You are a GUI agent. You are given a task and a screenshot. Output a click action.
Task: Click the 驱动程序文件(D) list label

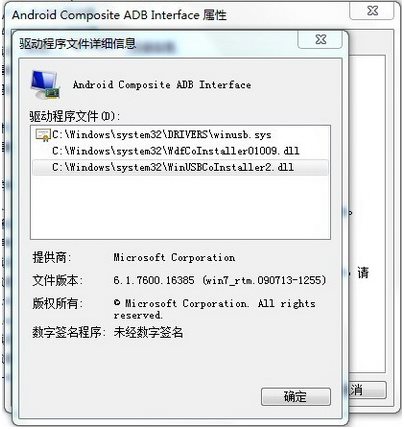tap(75, 116)
